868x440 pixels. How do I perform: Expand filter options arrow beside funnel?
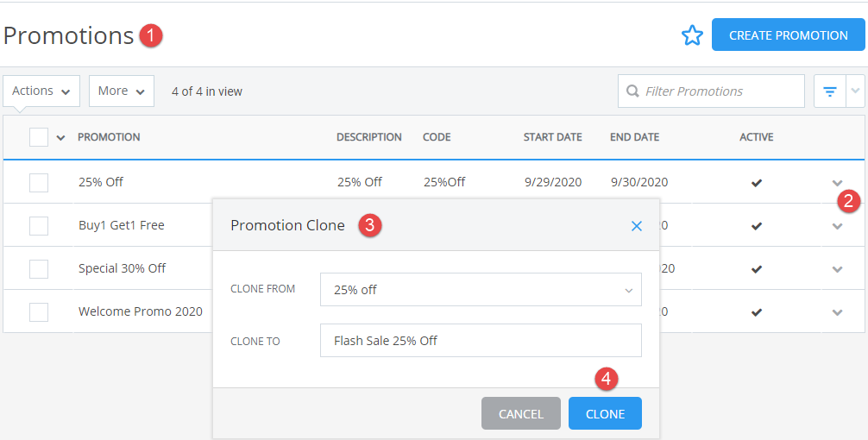tap(855, 91)
